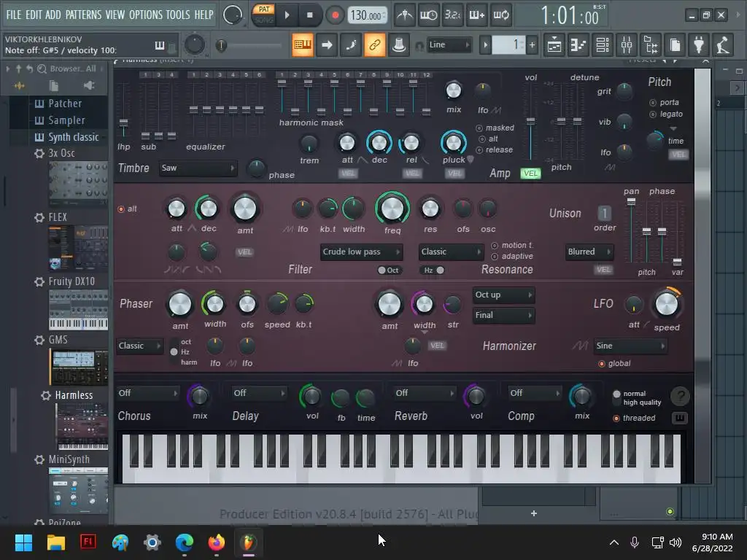The width and height of the screenshot is (747, 560).
Task: Open Microsoft Edge from the taskbar
Action: (185, 542)
